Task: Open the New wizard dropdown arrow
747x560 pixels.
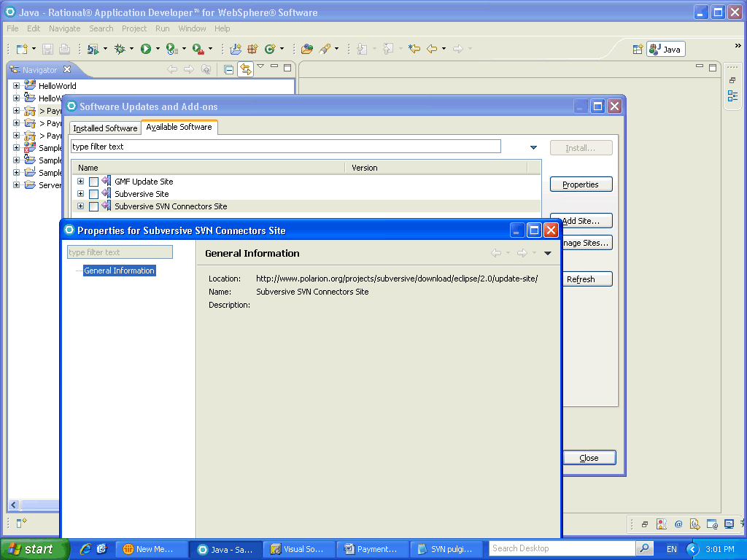Action: pos(34,49)
